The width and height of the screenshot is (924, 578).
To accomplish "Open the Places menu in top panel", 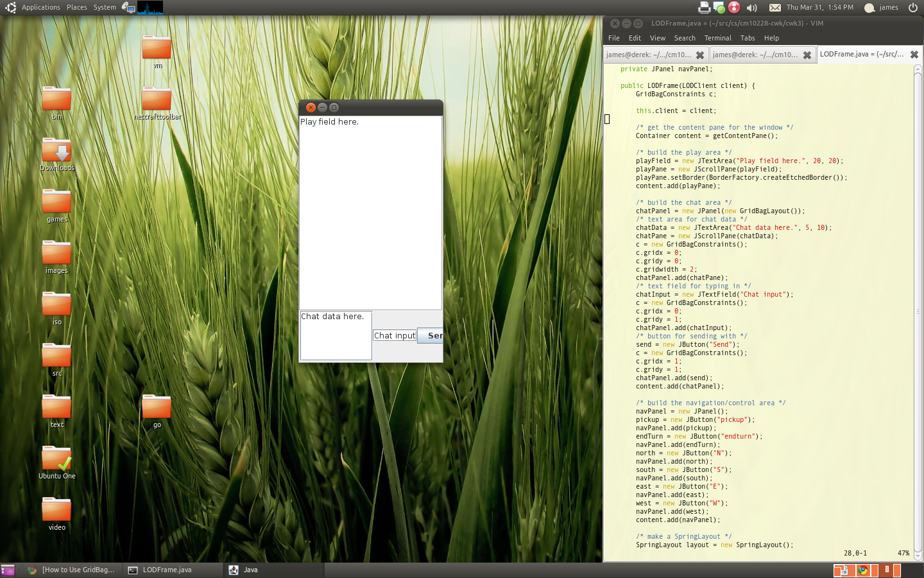I will 76,8.
